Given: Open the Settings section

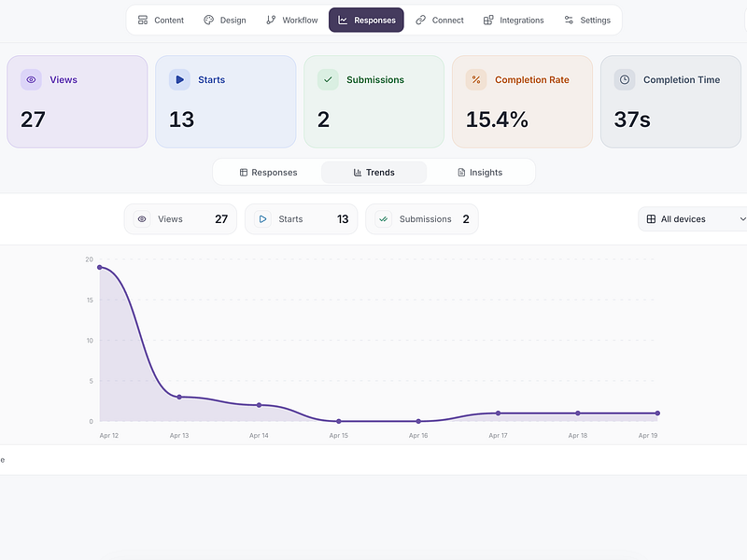Looking at the screenshot, I should (587, 20).
